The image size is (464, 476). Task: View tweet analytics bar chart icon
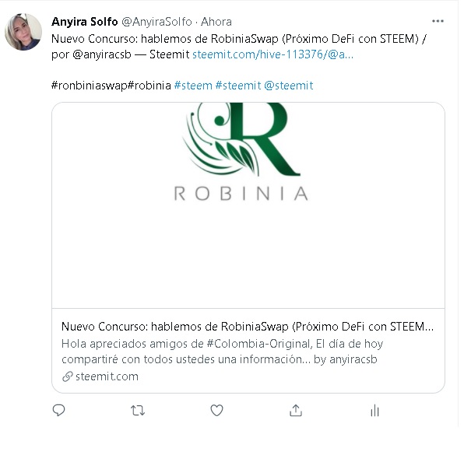tap(375, 411)
